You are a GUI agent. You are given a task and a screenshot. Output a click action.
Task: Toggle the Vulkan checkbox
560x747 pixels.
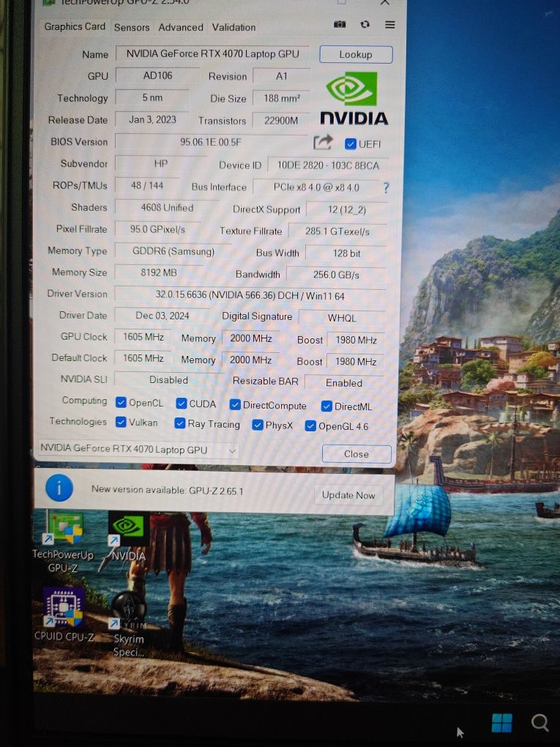click(x=121, y=422)
